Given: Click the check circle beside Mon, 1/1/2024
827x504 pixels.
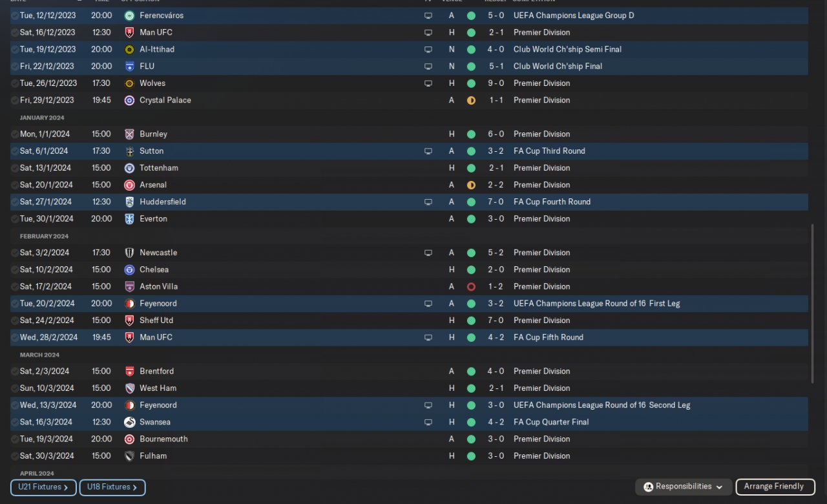Looking at the screenshot, I should 15,134.
